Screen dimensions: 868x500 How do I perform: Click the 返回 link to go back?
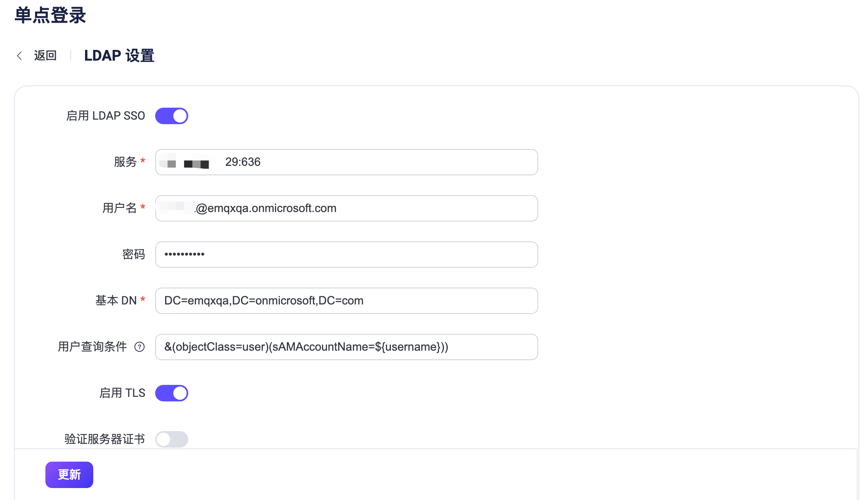click(x=45, y=55)
